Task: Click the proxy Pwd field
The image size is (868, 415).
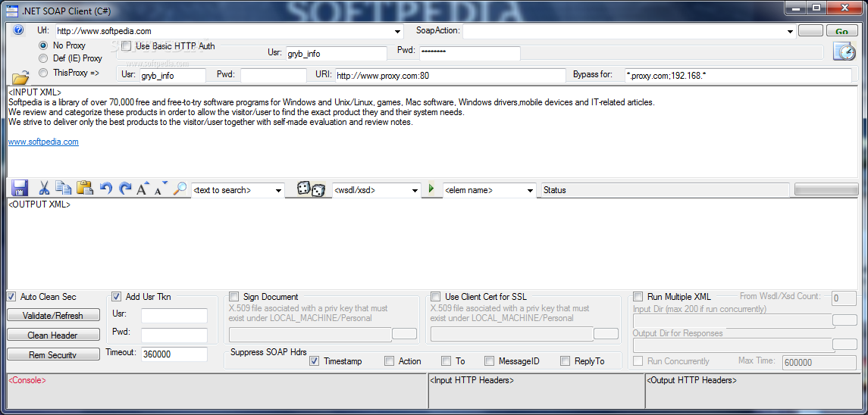Action: [x=273, y=75]
